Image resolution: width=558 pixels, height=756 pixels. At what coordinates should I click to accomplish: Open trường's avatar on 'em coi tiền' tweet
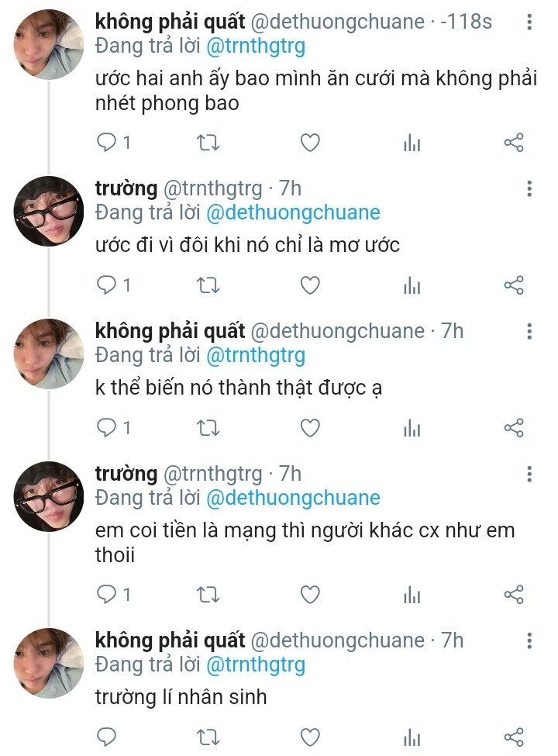50,497
